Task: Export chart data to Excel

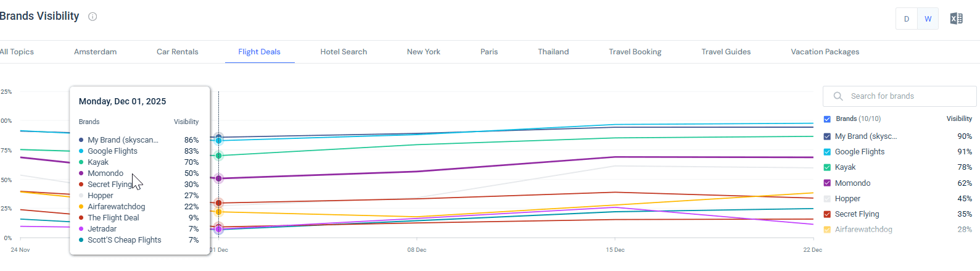Action: click(957, 19)
